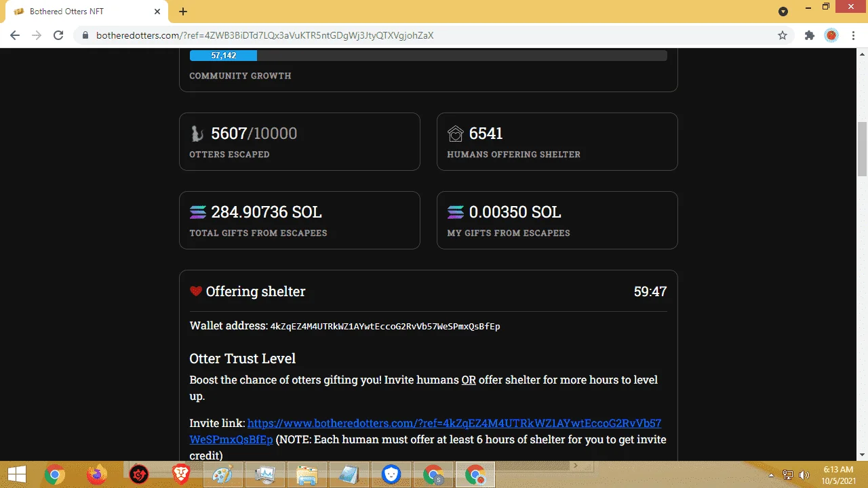Viewport: 868px width, 488px height.
Task: Open the Chrome profile avatar
Action: click(831, 35)
